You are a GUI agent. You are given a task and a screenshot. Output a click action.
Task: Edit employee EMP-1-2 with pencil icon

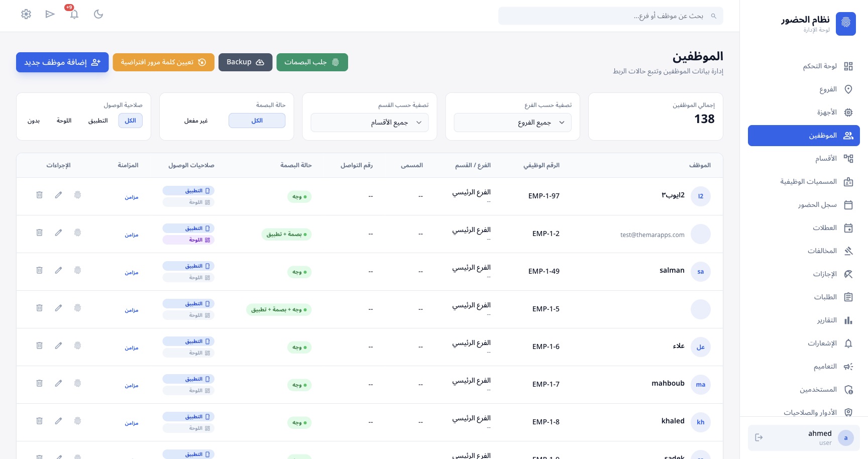pyautogui.click(x=58, y=233)
